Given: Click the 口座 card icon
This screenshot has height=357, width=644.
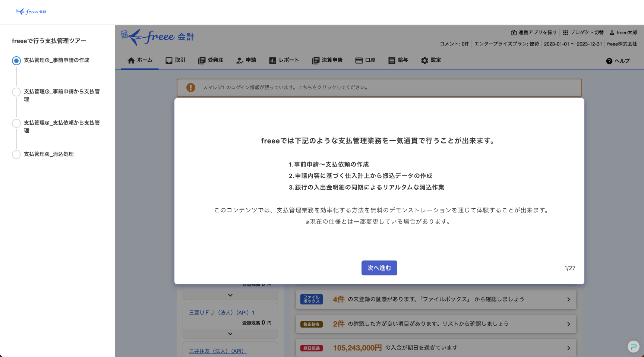Looking at the screenshot, I should [359, 60].
